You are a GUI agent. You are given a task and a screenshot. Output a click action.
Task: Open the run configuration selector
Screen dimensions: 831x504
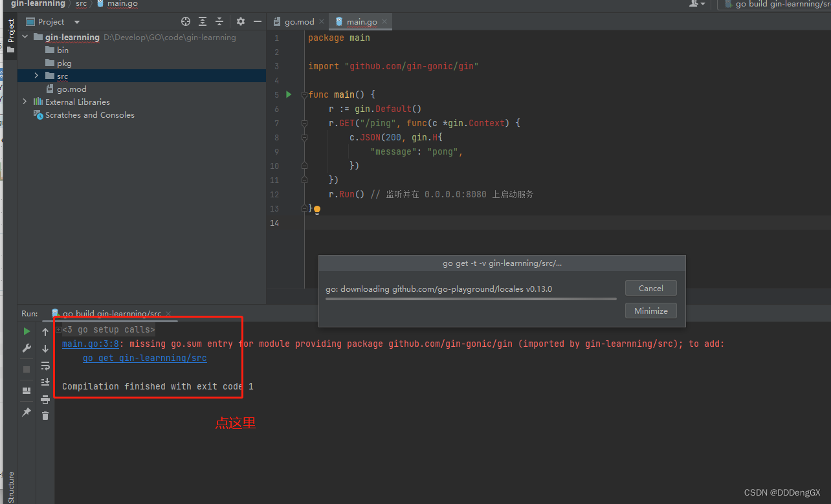coord(775,4)
